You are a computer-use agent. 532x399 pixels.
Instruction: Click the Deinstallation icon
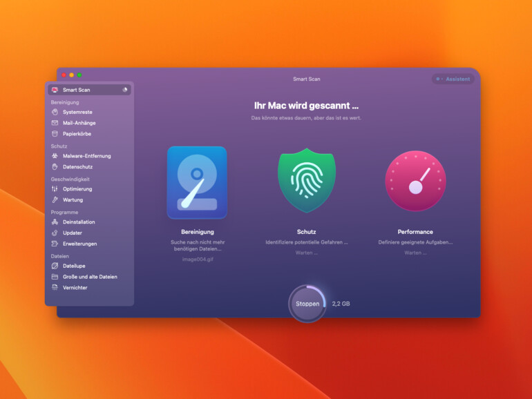pyautogui.click(x=55, y=222)
